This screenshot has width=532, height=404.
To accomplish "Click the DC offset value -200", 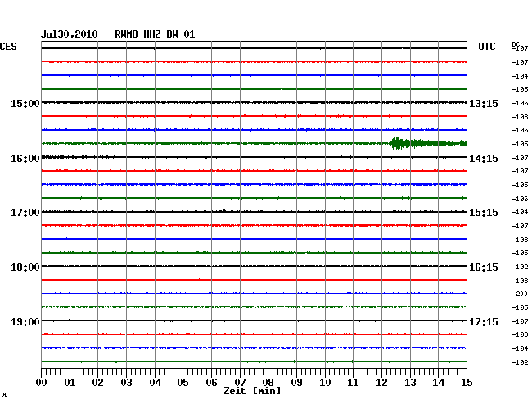I will point(520,294).
